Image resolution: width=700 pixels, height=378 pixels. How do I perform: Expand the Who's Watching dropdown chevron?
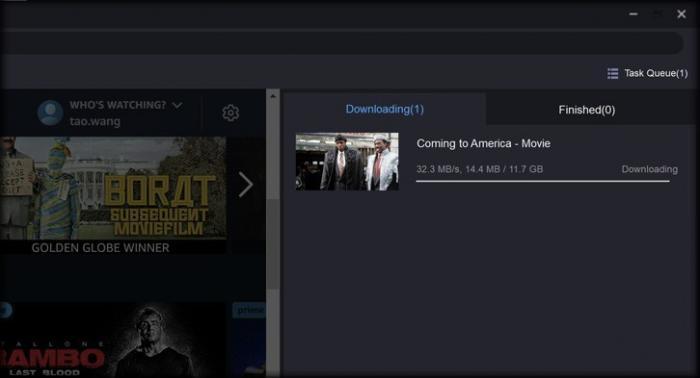[x=177, y=105]
